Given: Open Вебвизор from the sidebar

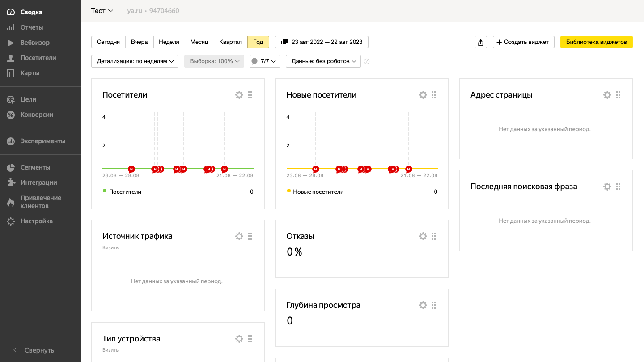Looking at the screenshot, I should tap(35, 43).
